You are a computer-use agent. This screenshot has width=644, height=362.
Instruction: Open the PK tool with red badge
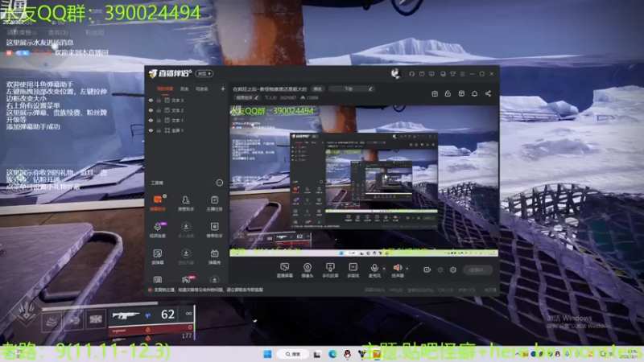click(x=187, y=280)
